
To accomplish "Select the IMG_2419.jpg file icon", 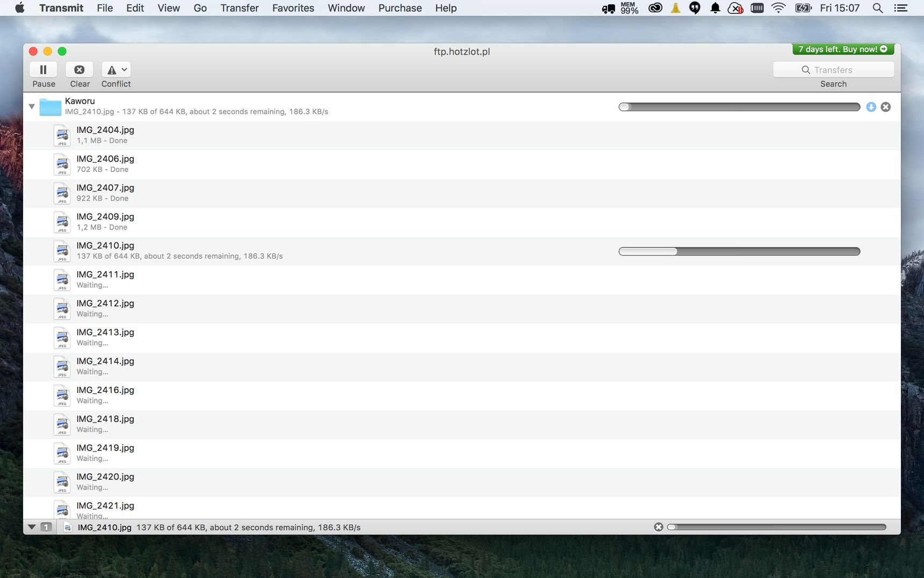I will (62, 453).
